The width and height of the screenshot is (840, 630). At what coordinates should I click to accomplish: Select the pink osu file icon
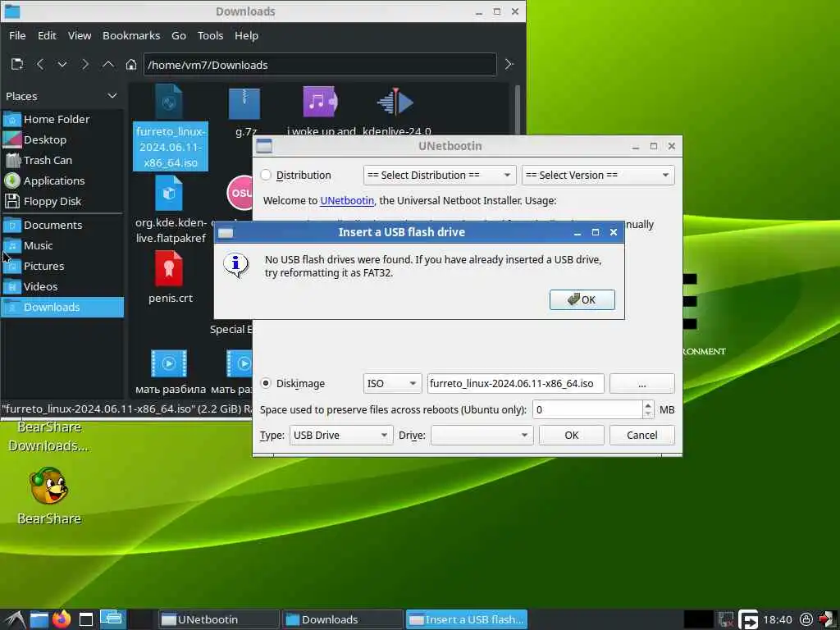[240, 192]
